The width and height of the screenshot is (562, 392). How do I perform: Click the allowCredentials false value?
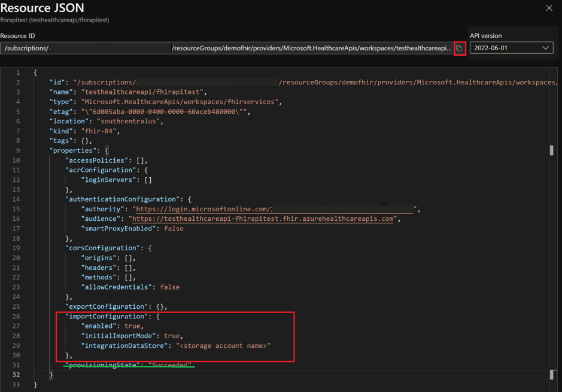pos(168,287)
